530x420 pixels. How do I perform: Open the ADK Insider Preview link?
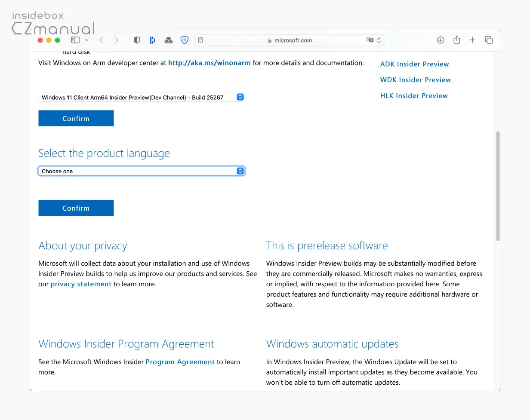coord(414,64)
